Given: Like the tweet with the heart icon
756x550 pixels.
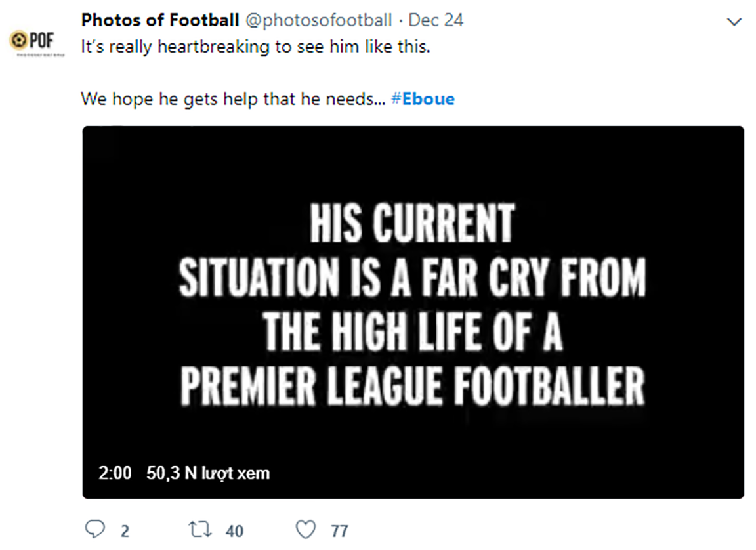Looking at the screenshot, I should coord(306,529).
